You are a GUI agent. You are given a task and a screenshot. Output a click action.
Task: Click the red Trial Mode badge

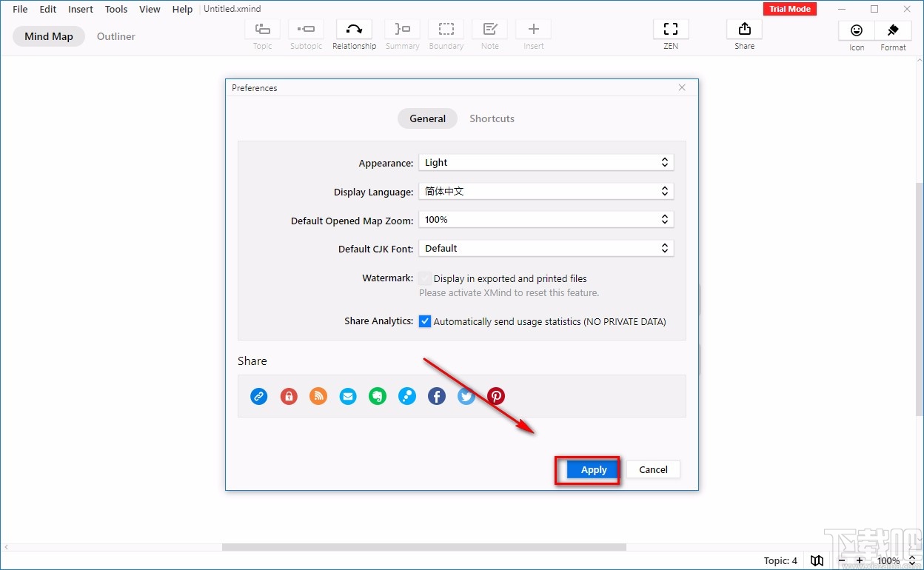point(790,9)
